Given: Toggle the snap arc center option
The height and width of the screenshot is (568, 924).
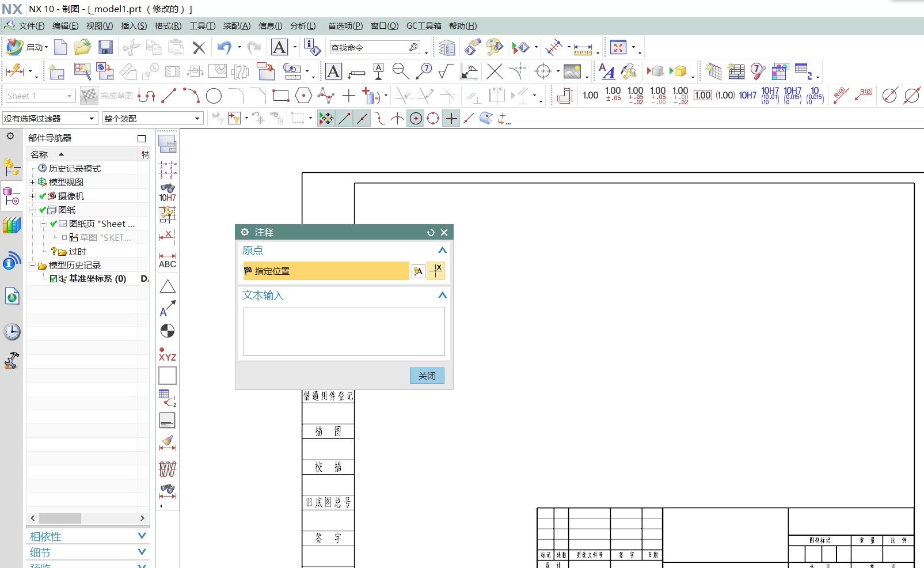Looking at the screenshot, I should 416,119.
